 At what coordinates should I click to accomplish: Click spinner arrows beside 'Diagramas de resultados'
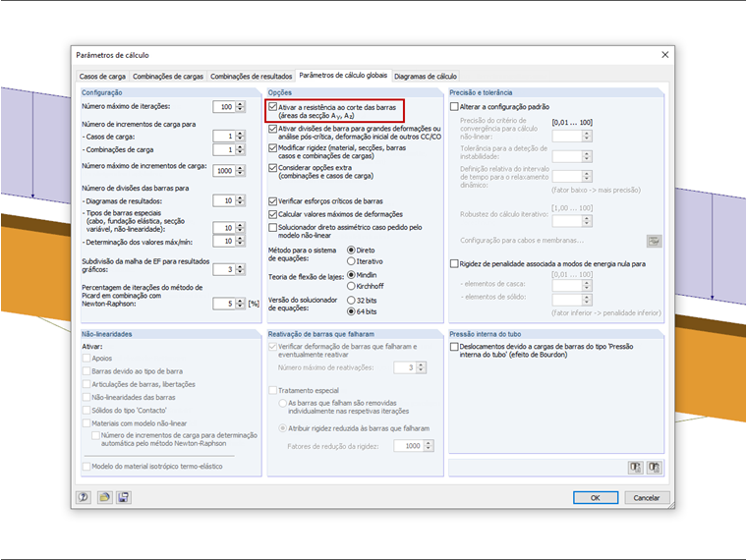pos(241,201)
